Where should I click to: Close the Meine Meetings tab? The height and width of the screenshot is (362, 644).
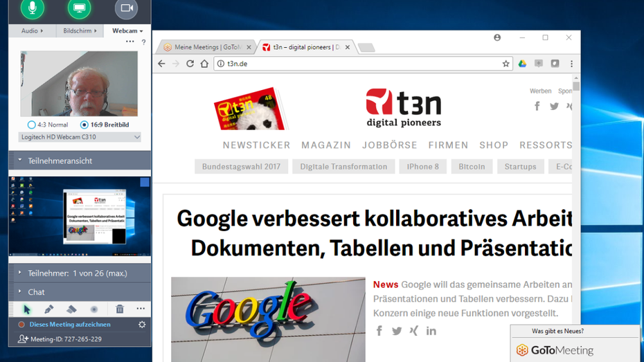pos(249,47)
